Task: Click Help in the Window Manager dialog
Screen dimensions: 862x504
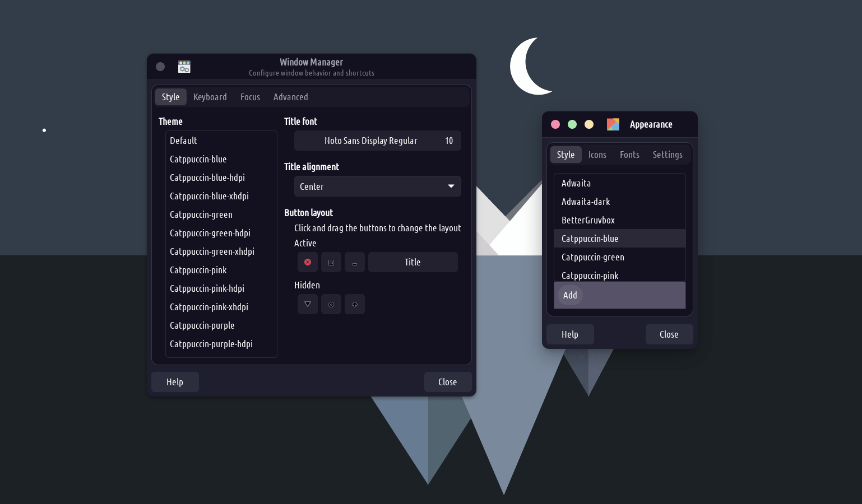Action: click(x=175, y=382)
